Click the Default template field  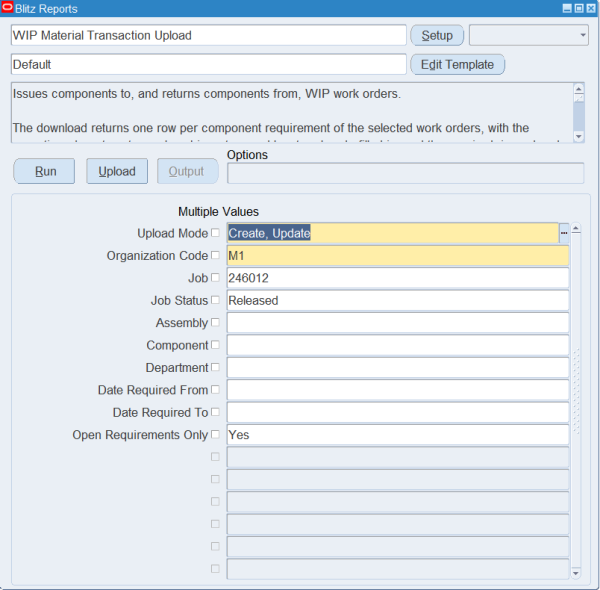pyautogui.click(x=209, y=64)
